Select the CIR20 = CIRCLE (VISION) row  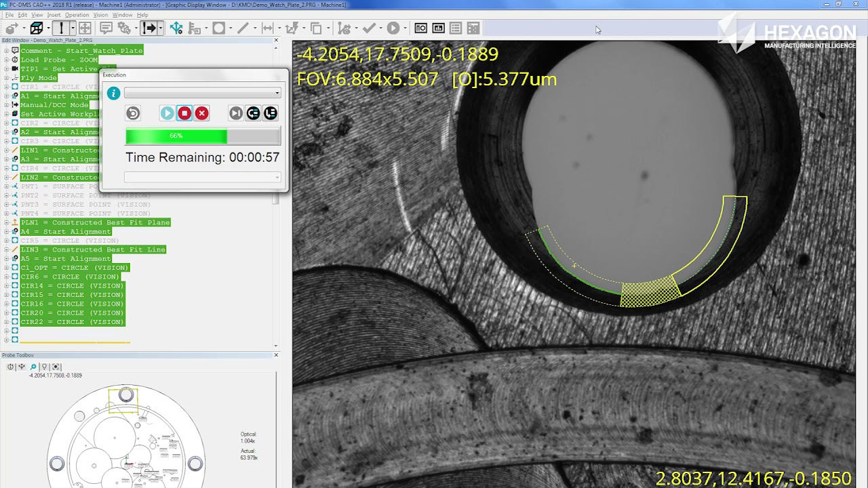(73, 312)
